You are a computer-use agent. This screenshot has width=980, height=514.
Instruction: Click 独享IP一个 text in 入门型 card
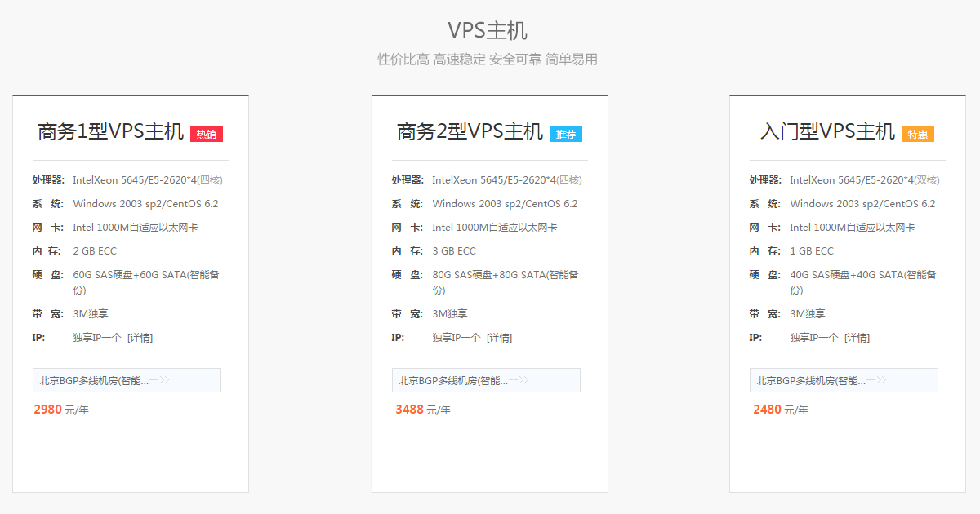pyautogui.click(x=814, y=338)
